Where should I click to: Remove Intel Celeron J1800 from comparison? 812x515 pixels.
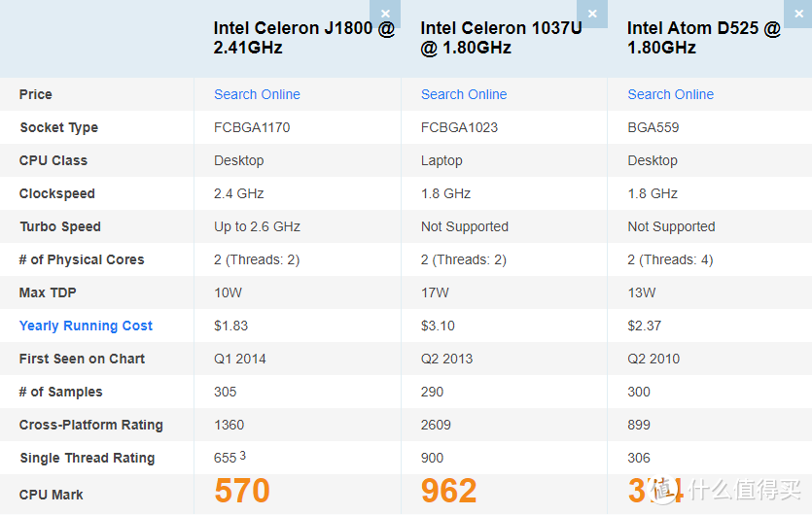(x=385, y=13)
